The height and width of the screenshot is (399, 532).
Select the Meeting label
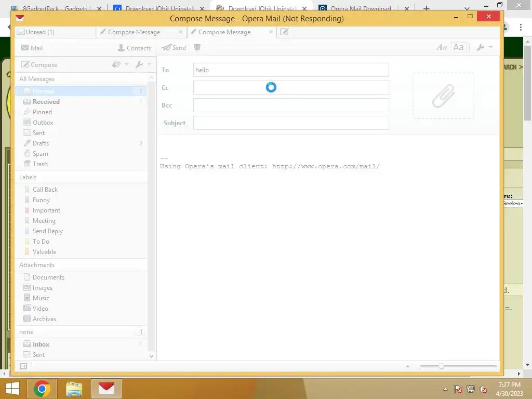[81, 220]
